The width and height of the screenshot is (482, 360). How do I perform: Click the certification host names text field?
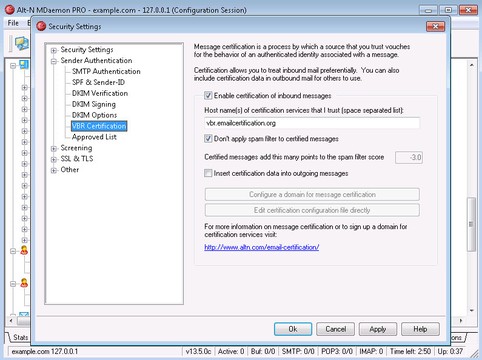click(312, 123)
